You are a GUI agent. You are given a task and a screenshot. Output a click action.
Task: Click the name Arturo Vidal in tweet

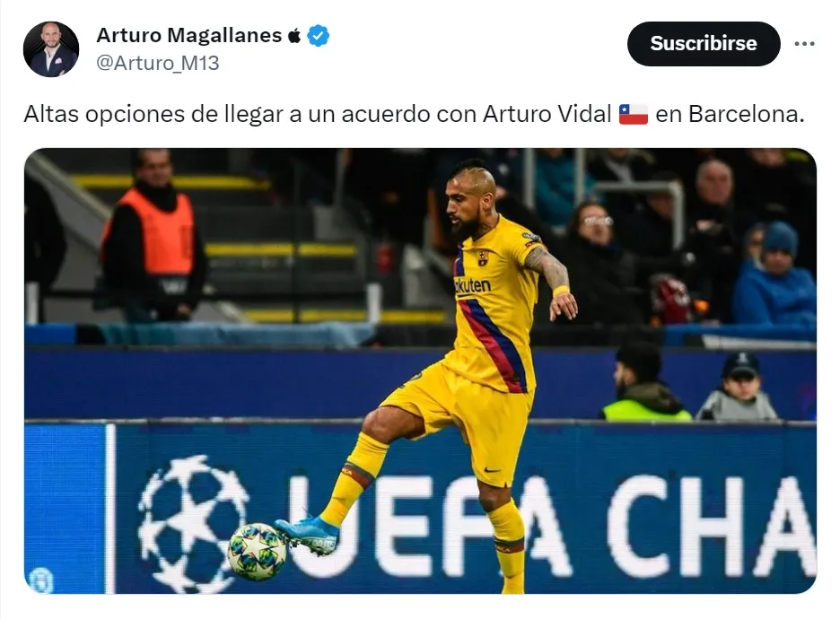547,114
